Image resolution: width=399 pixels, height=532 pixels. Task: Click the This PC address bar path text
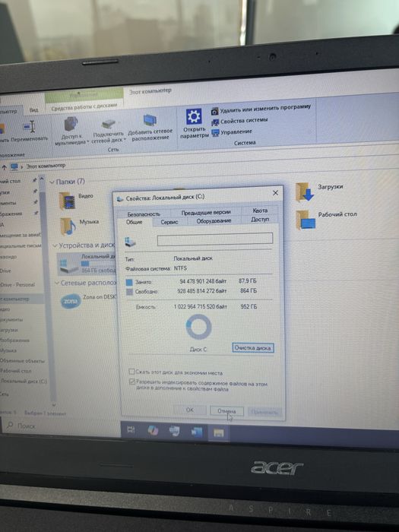click(46, 166)
